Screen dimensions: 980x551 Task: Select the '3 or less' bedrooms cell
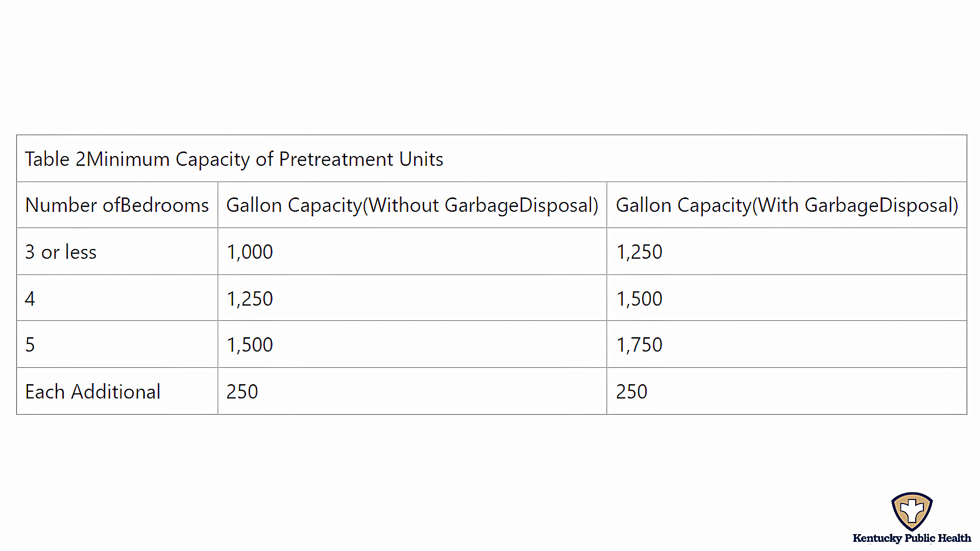click(117, 252)
